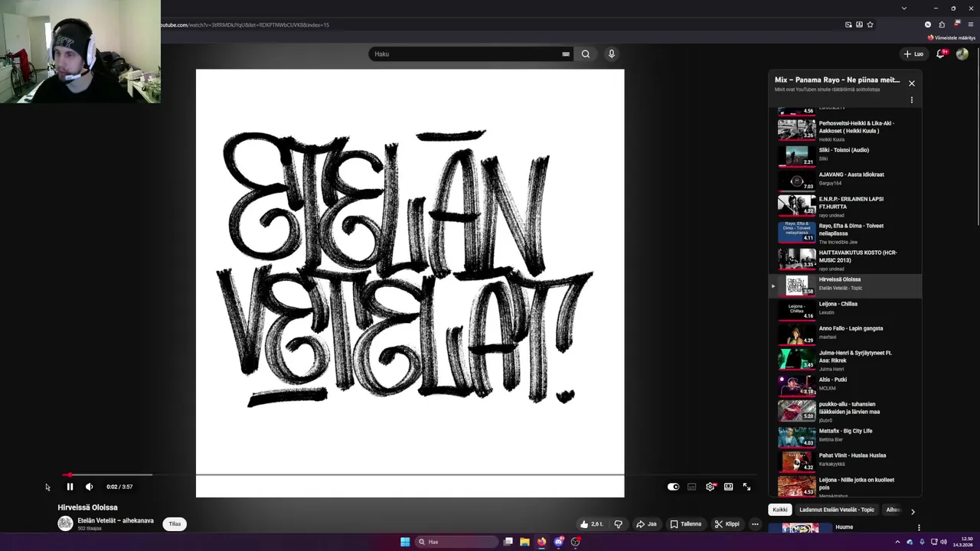
Task: Open the on-screen keyboard icon in search
Action: coord(566,54)
